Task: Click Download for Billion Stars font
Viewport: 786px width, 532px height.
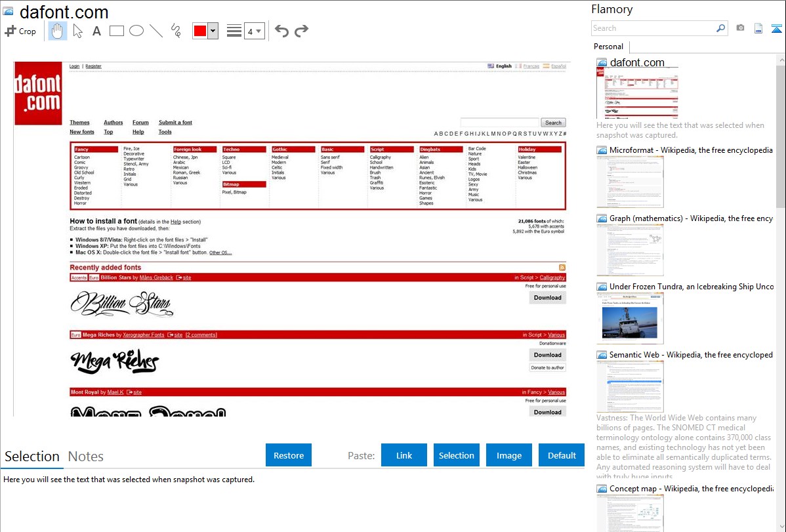Action: pyautogui.click(x=547, y=297)
